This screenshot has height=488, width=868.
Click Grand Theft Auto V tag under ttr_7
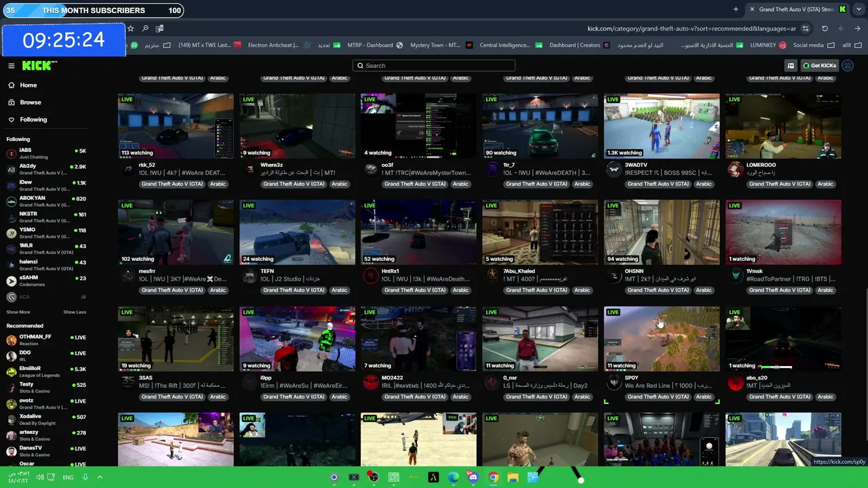(x=536, y=184)
